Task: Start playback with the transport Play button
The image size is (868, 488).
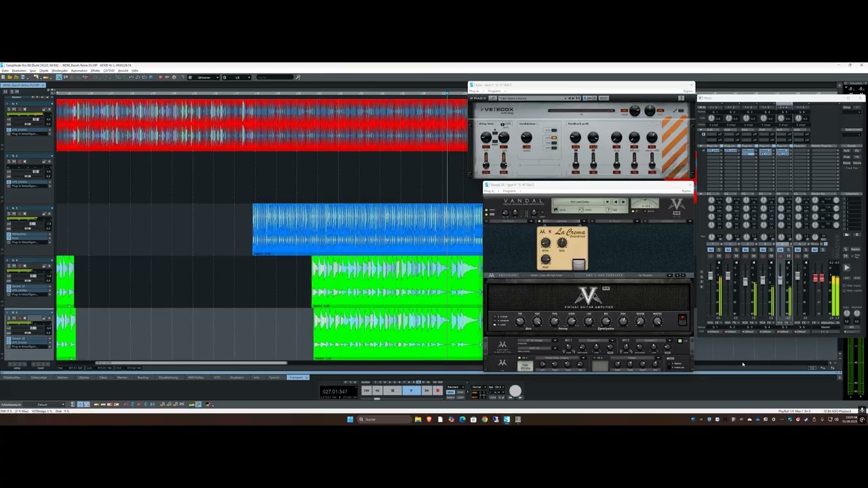Action: (412, 390)
